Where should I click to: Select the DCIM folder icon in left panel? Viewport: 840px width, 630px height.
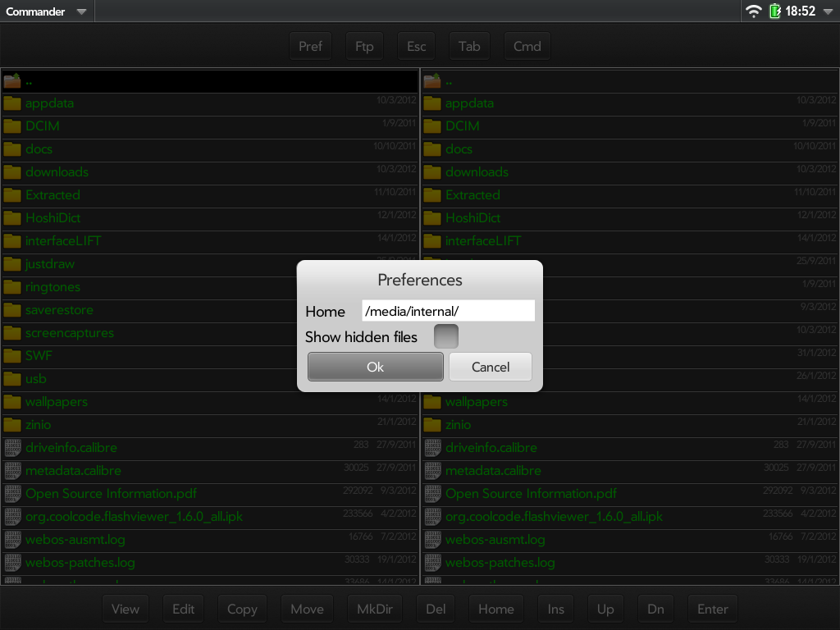coord(12,126)
